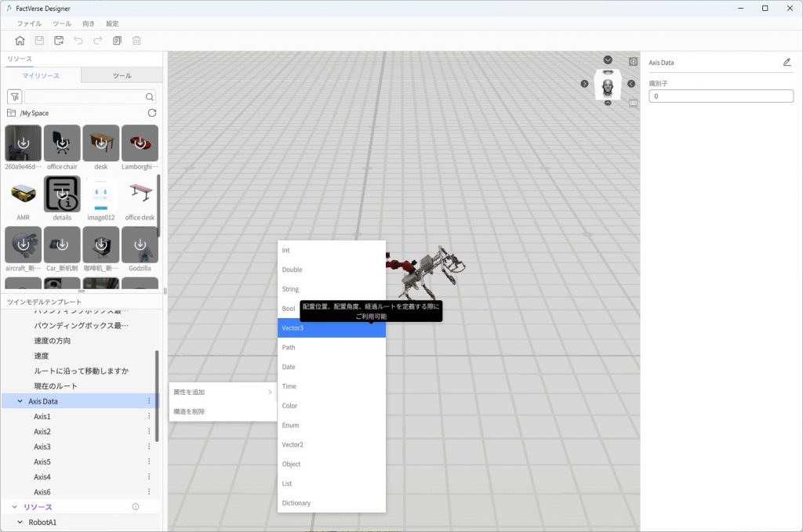The height and width of the screenshot is (532, 803).
Task: Refresh the My Space resource list
Action: click(152, 113)
